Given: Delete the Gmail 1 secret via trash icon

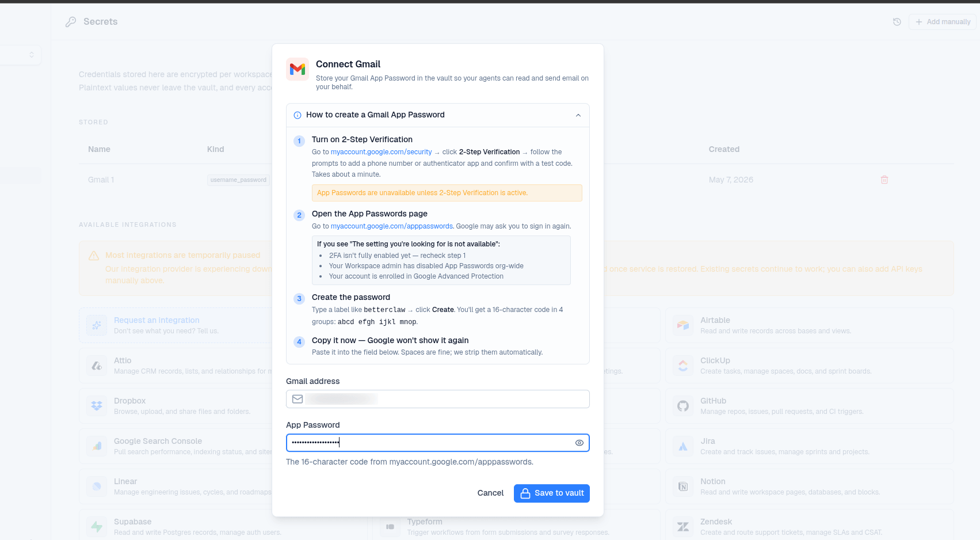Looking at the screenshot, I should 884,180.
